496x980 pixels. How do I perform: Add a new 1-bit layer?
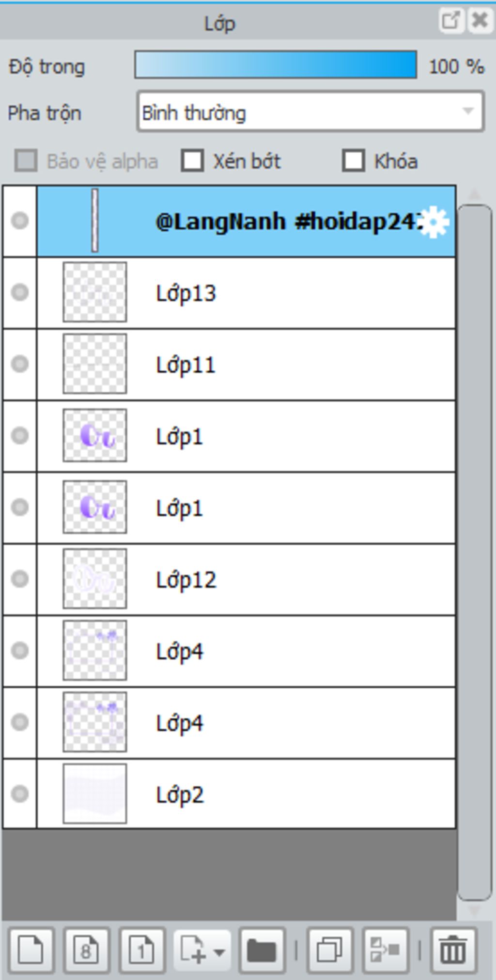pos(142,951)
